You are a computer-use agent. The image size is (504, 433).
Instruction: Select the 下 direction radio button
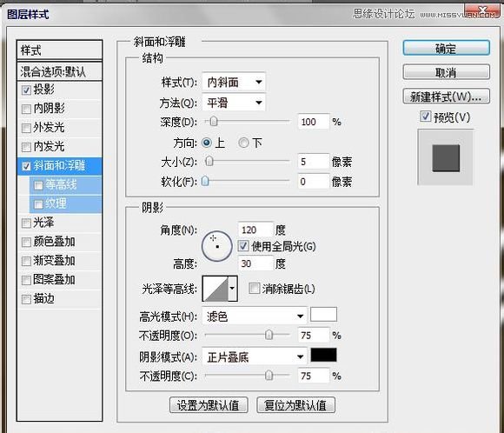[243, 143]
